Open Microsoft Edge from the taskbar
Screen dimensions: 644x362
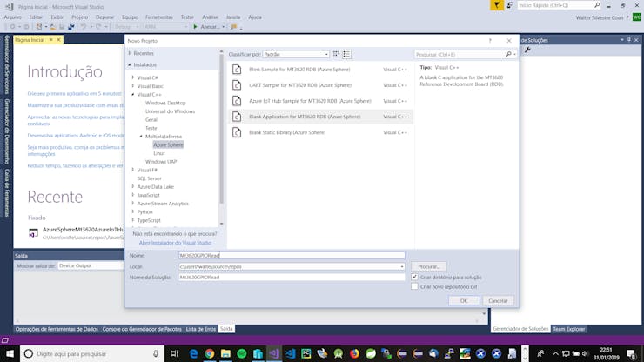(193, 354)
